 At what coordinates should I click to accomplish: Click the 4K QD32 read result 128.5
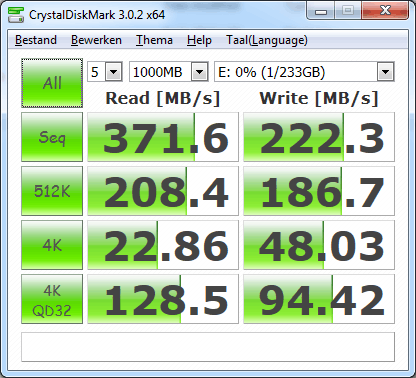pyautogui.click(x=163, y=299)
